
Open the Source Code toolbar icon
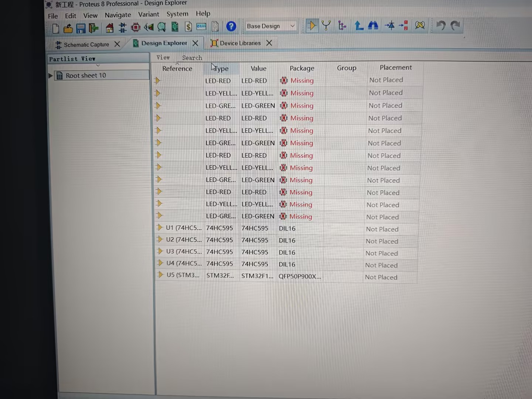coord(201,27)
